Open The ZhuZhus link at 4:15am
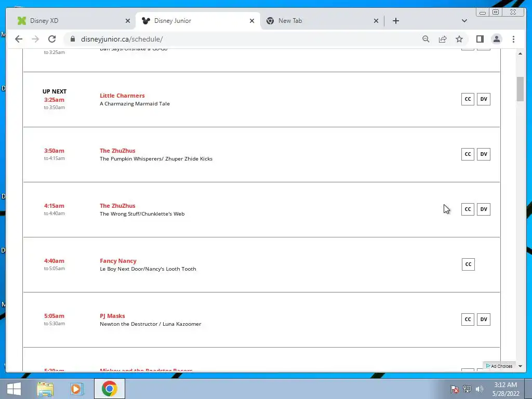This screenshot has width=532, height=399. (117, 206)
